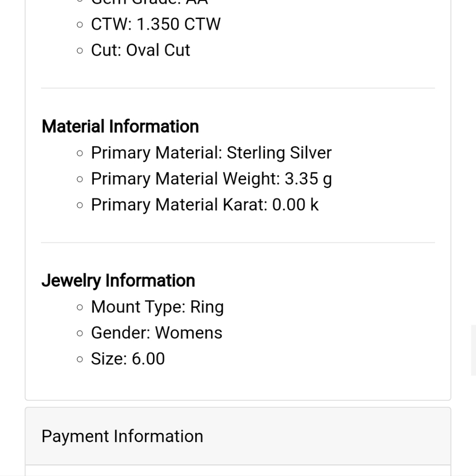Select the Gender: Womens entry
Image resolution: width=476 pixels, height=476 pixels.
[x=156, y=333]
